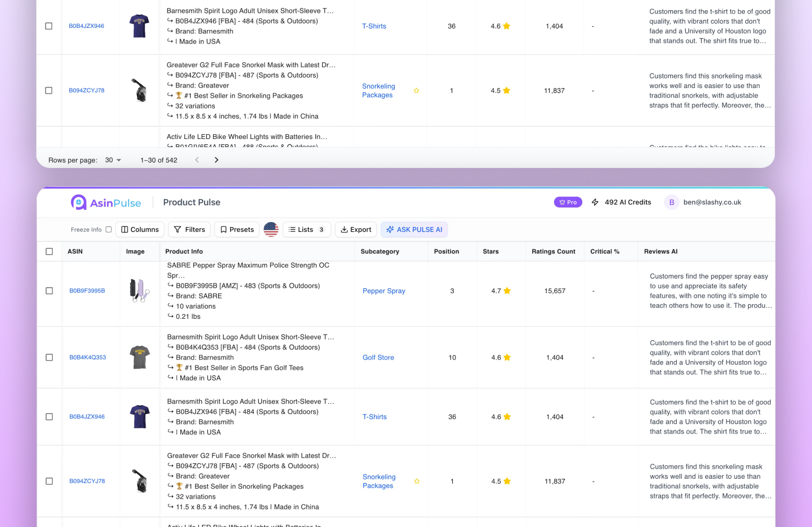Open the Columns chooser
The image size is (812, 527).
pos(140,230)
